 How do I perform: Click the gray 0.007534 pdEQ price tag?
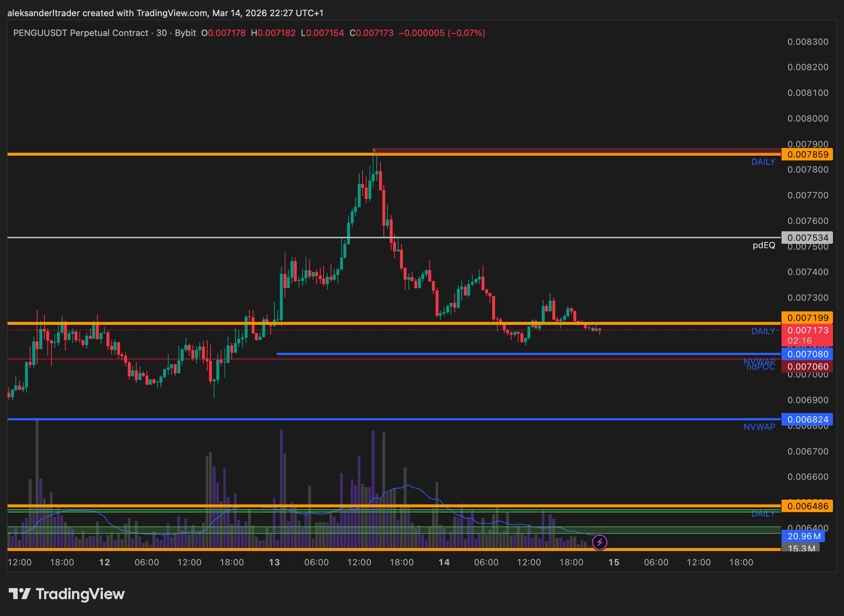click(x=807, y=238)
